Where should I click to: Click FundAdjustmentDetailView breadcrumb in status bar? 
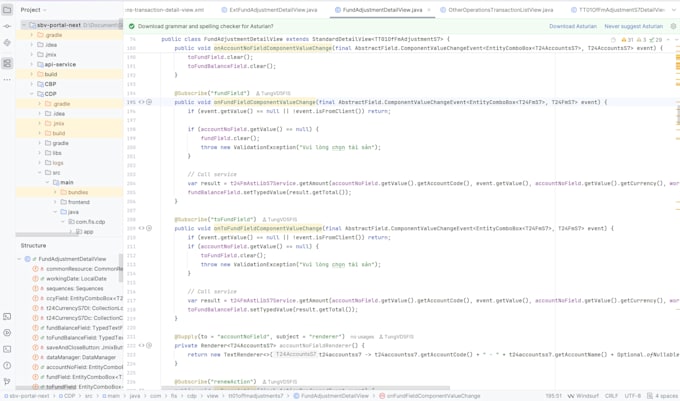(x=331, y=396)
